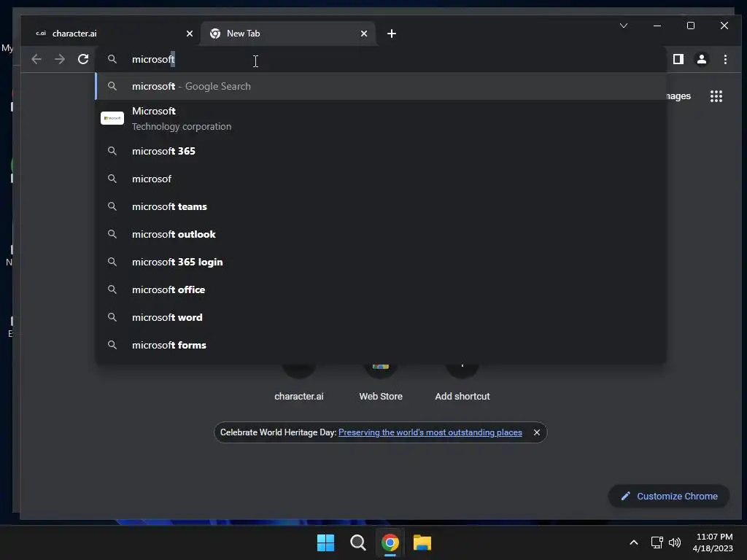
Task: Choose 'microsoft office' suggestion
Action: coord(381,289)
